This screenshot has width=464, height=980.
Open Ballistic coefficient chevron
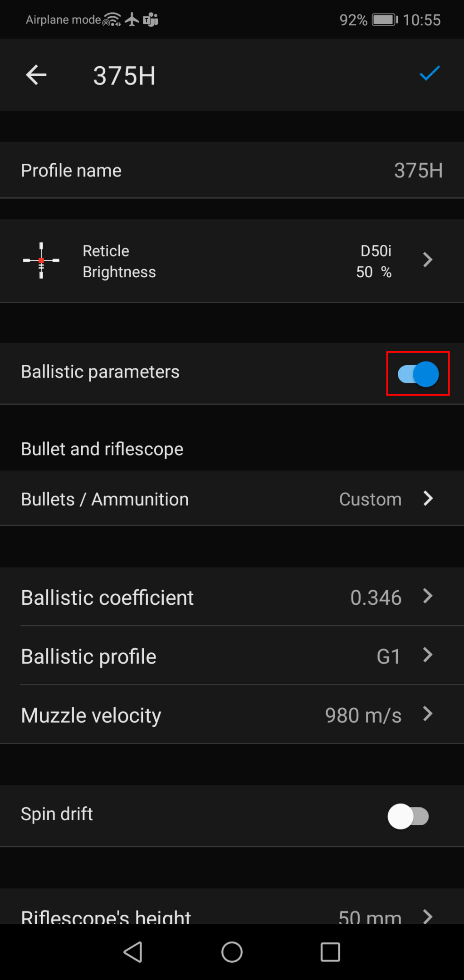pyautogui.click(x=428, y=596)
